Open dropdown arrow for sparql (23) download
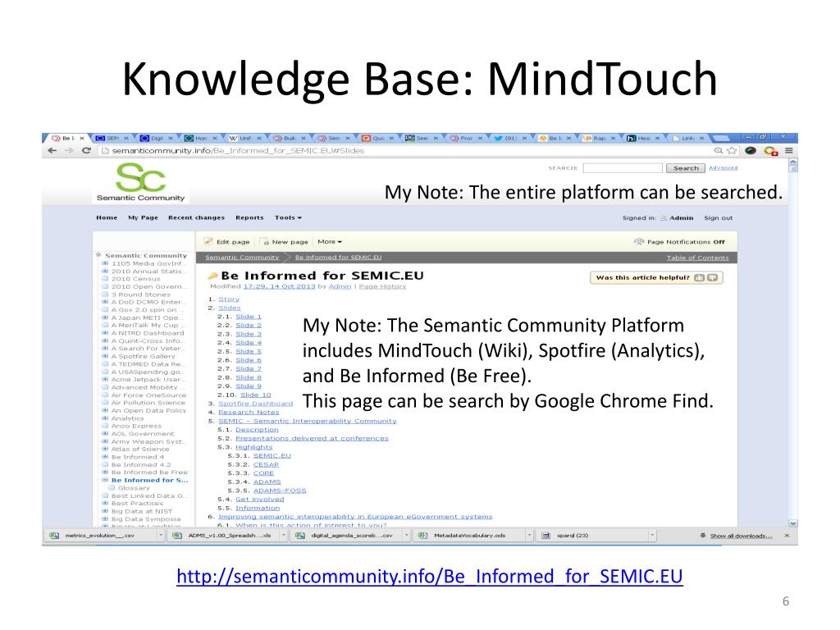This screenshot has width=840, height=630. point(652,535)
